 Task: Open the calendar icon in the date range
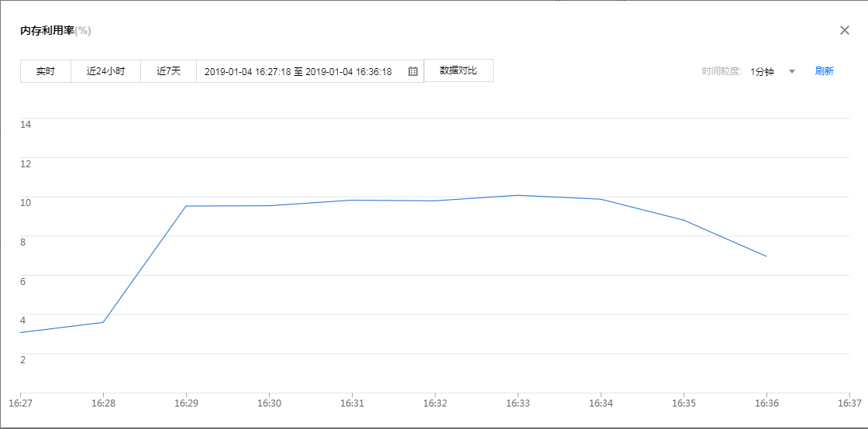pyautogui.click(x=413, y=71)
